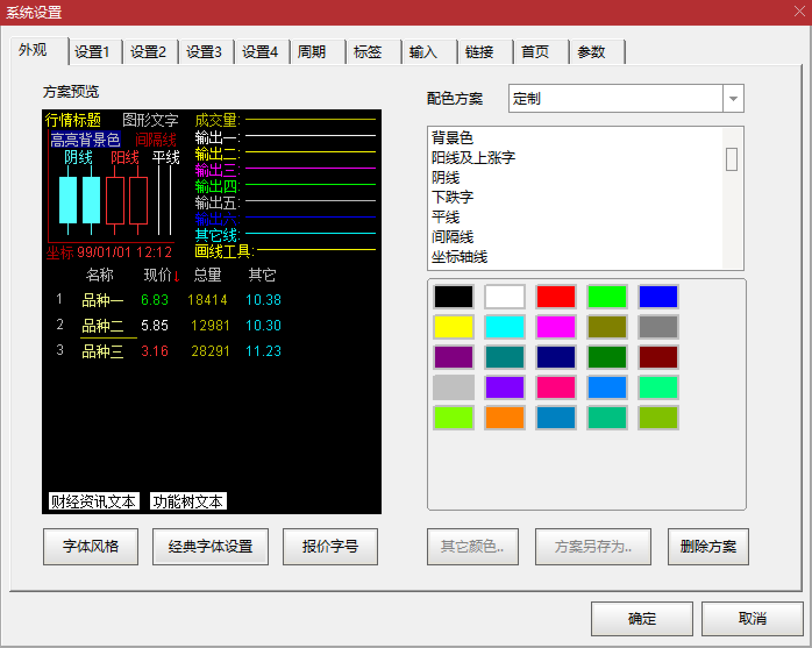
Task: Pick the bright blue swatch in the top row
Action: [x=658, y=297]
